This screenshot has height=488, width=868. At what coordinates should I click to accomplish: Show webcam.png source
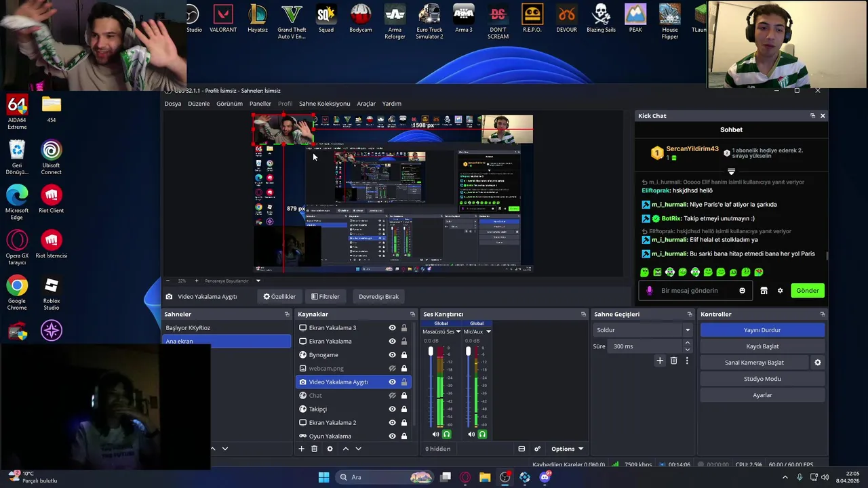(x=392, y=369)
